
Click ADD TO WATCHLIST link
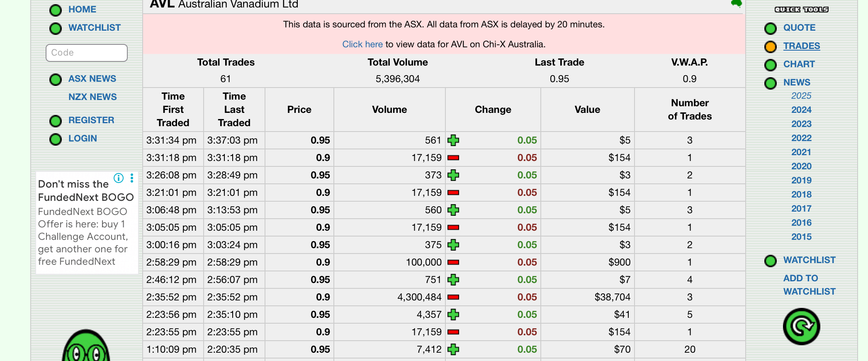coord(810,285)
